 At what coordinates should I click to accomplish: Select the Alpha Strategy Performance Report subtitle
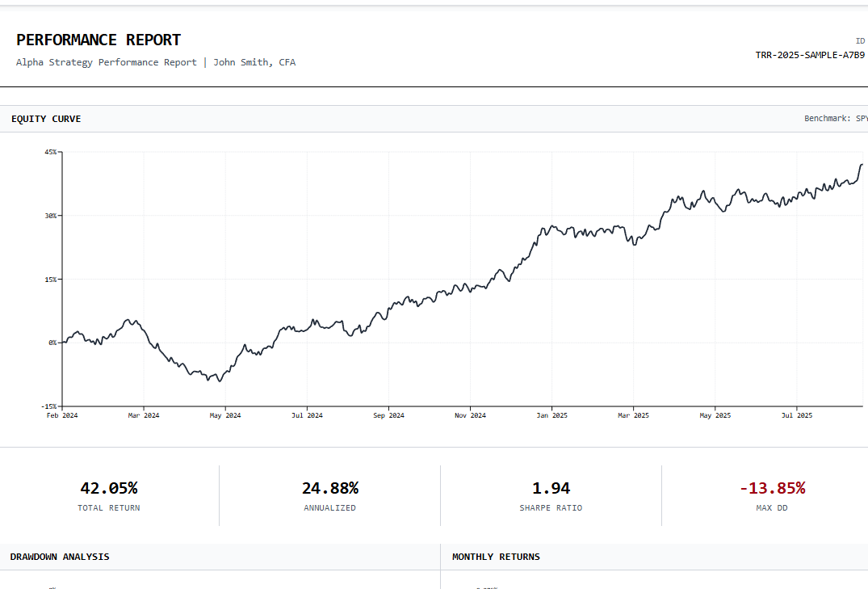click(106, 62)
